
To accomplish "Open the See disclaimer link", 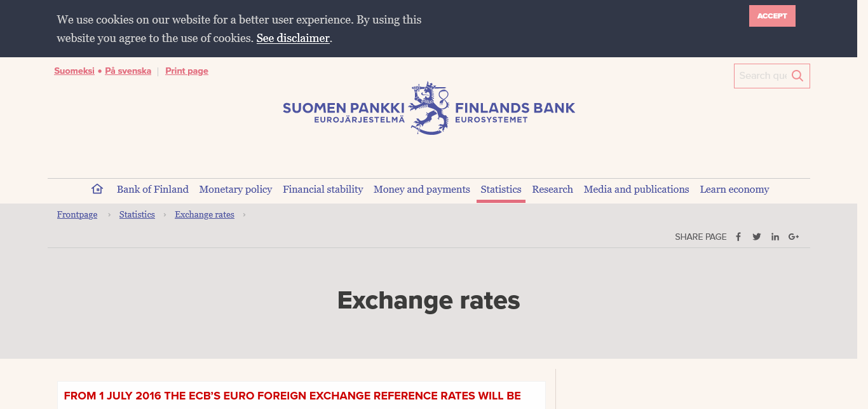I will click(293, 38).
